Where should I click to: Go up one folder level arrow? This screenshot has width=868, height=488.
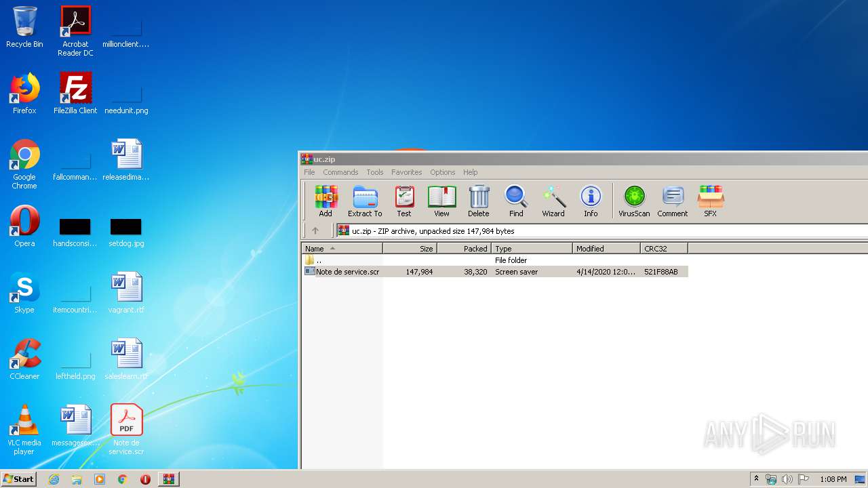(315, 230)
